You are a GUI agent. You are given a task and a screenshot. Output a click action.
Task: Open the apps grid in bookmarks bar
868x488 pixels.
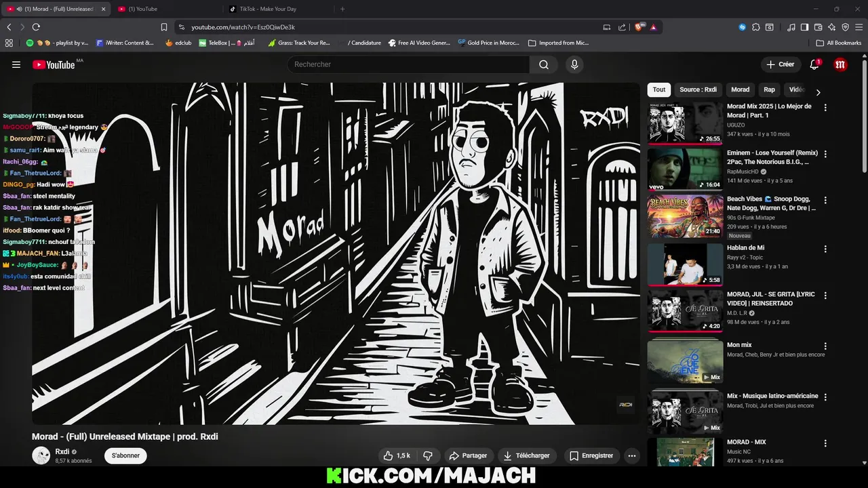click(x=9, y=43)
